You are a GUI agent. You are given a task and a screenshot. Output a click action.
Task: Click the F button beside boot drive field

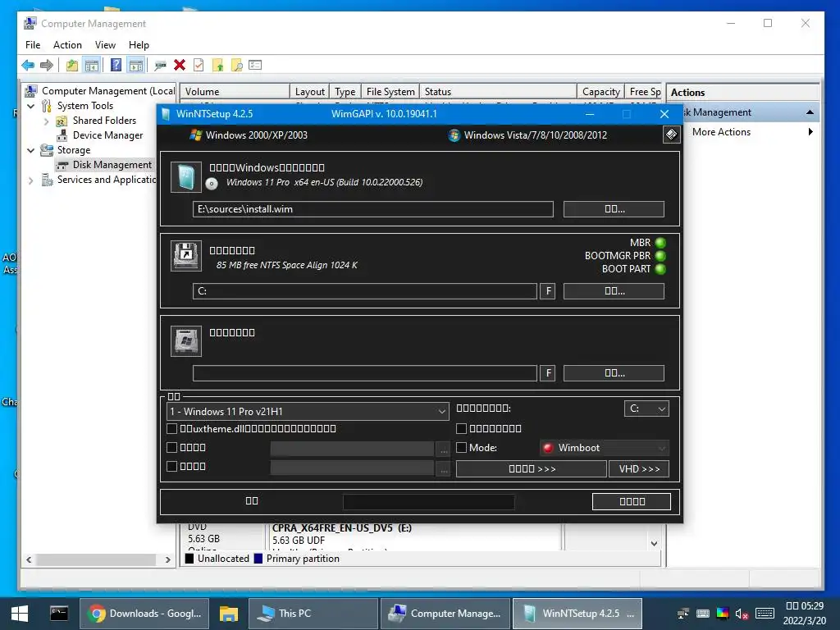[x=547, y=291]
